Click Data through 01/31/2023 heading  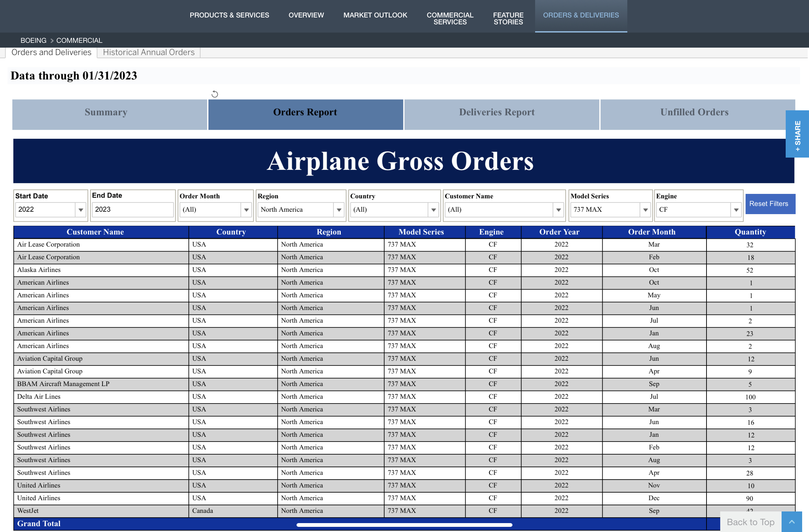[x=74, y=76]
